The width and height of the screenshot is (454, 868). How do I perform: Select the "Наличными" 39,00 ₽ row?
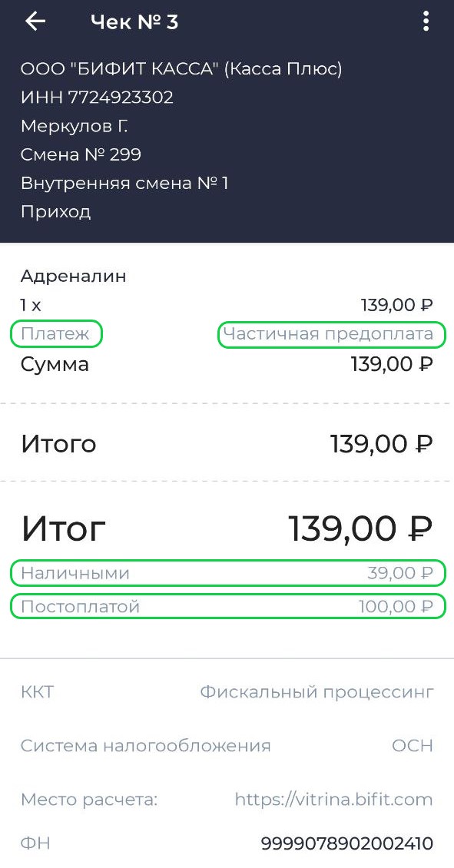(227, 573)
